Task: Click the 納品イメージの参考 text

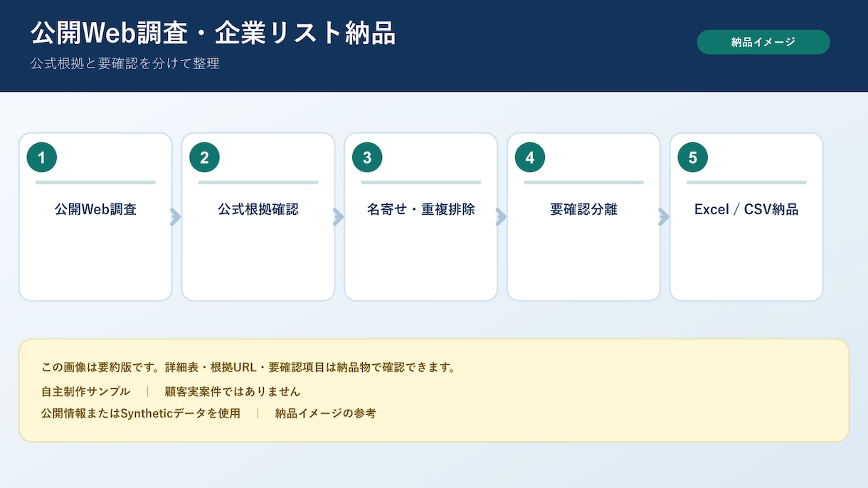Action: tap(326, 413)
